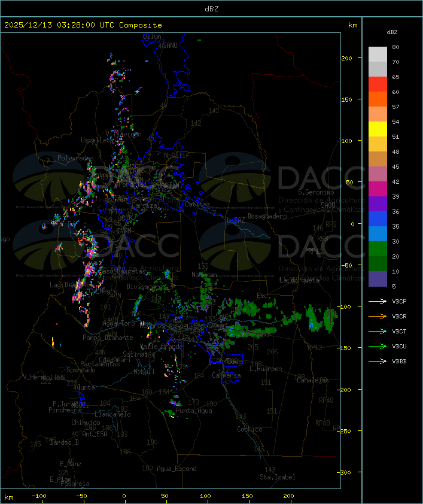423x504 pixels.
Task: Click the N_Calif map label
Action: (x=176, y=156)
